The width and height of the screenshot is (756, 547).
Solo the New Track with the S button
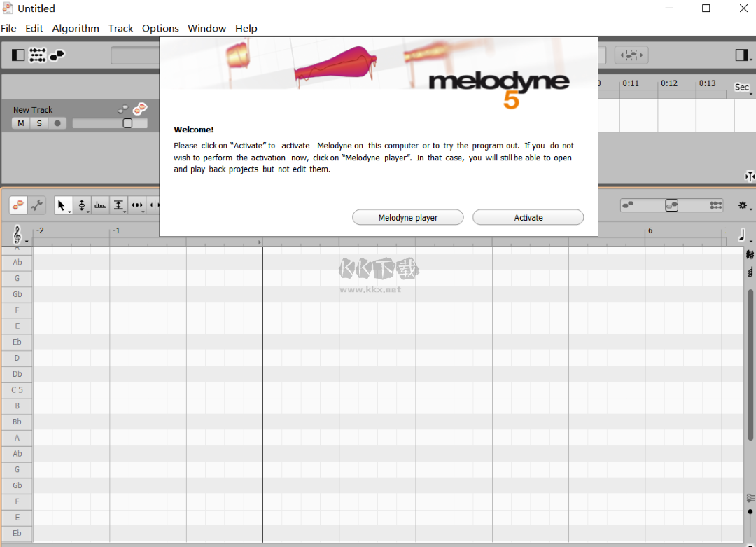tap(39, 123)
